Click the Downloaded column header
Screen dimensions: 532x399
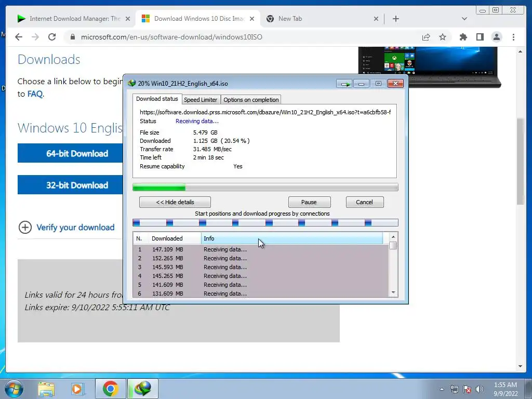(175, 238)
